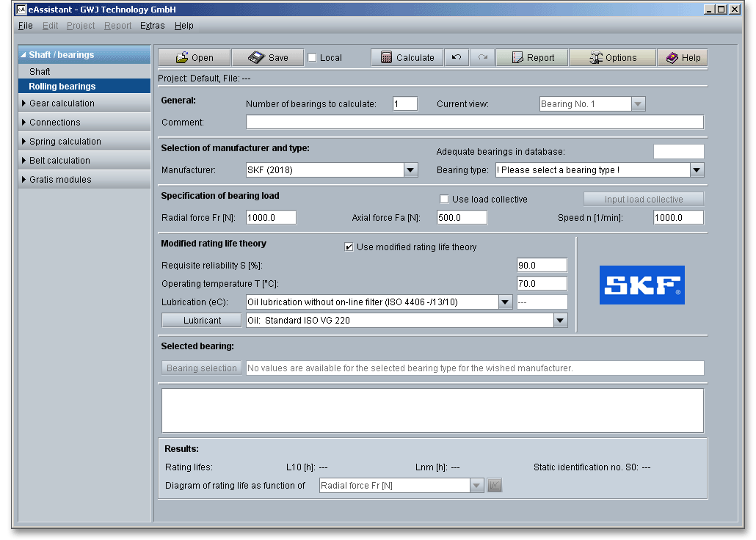Enable Use load collective checkbox

pyautogui.click(x=444, y=200)
